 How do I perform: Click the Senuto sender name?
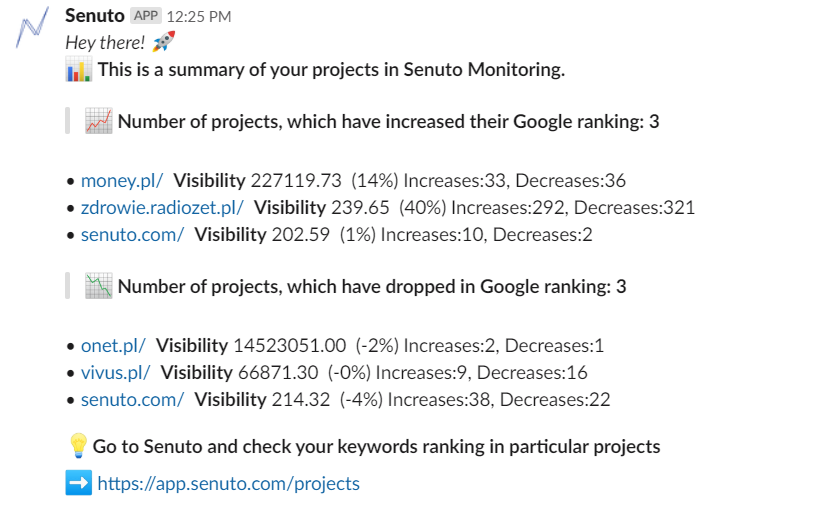pos(95,16)
